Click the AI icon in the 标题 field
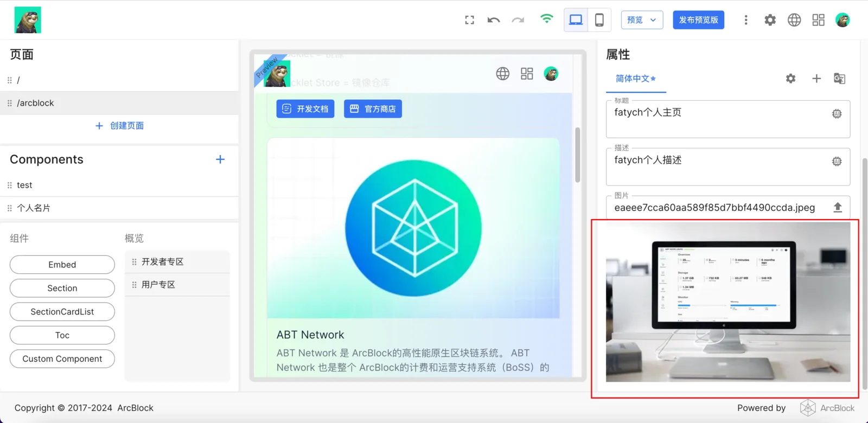This screenshot has width=868, height=423. [837, 114]
